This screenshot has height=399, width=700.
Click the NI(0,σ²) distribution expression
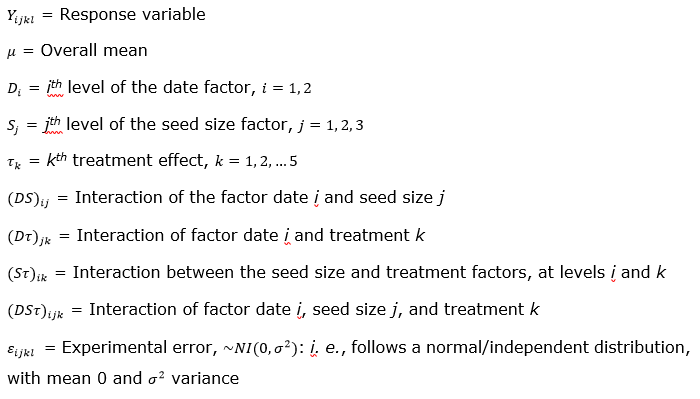point(261,348)
